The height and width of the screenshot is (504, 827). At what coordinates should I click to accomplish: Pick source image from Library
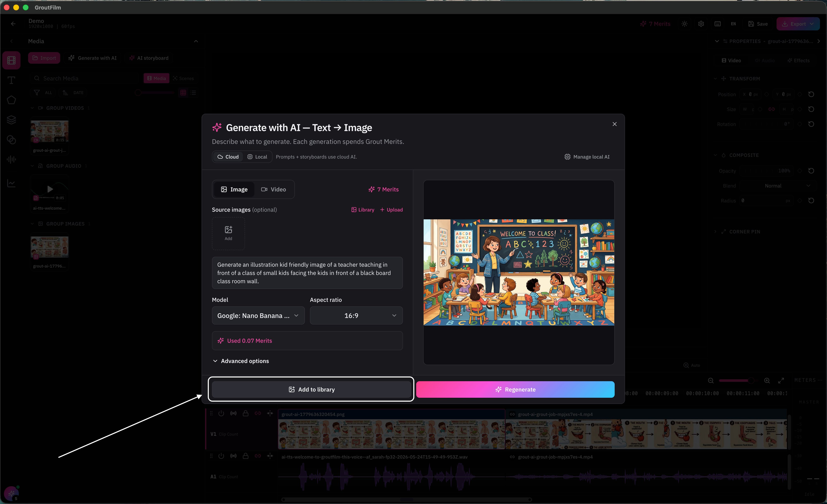click(x=362, y=210)
